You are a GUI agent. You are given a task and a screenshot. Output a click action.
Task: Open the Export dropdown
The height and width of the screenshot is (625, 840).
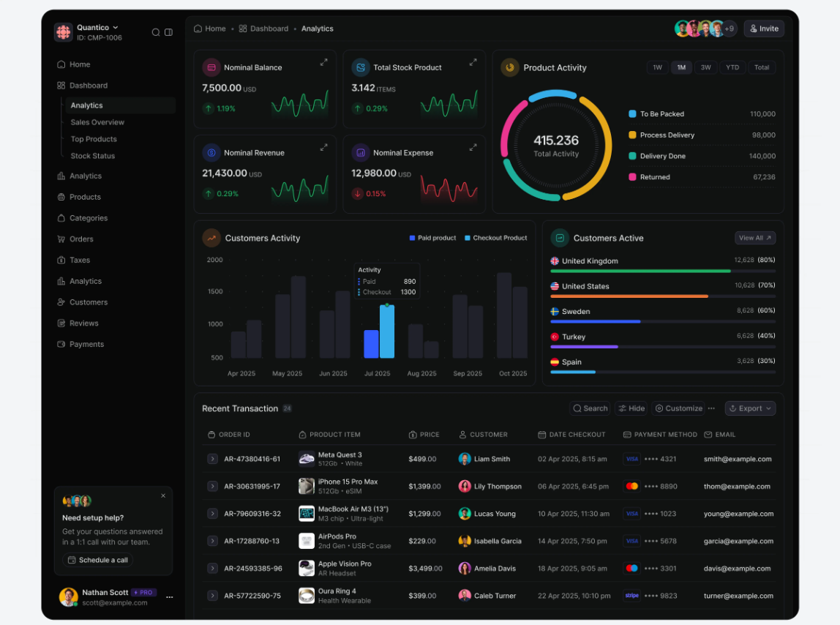click(x=750, y=408)
